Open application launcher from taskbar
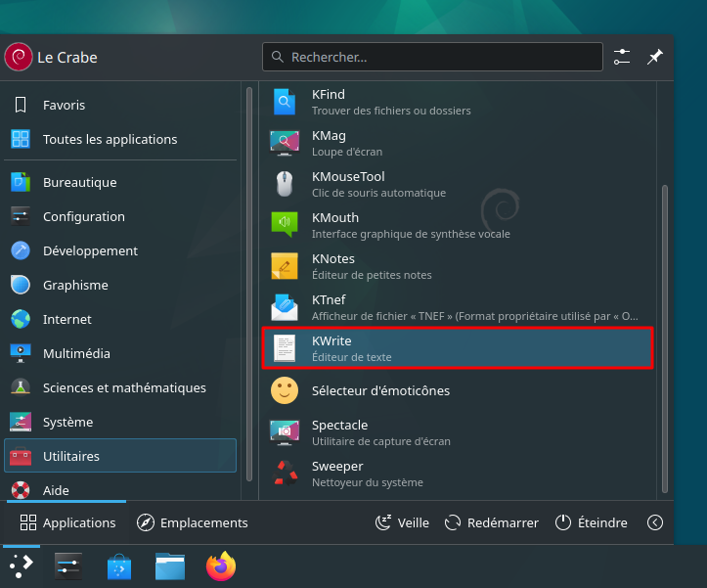 pyautogui.click(x=22, y=565)
